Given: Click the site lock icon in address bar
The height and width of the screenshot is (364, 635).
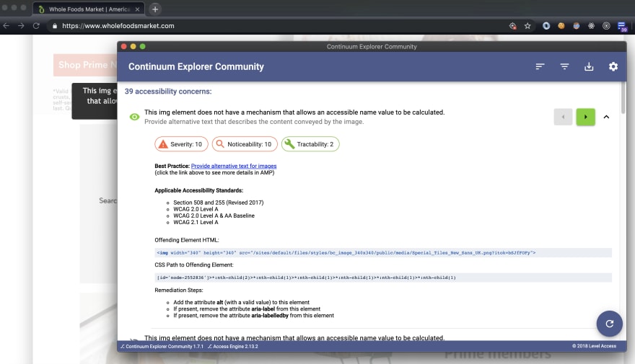Looking at the screenshot, I should (55, 26).
